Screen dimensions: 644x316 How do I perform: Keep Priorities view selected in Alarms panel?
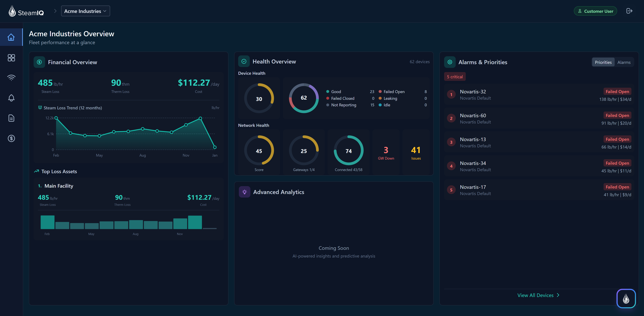tap(603, 62)
